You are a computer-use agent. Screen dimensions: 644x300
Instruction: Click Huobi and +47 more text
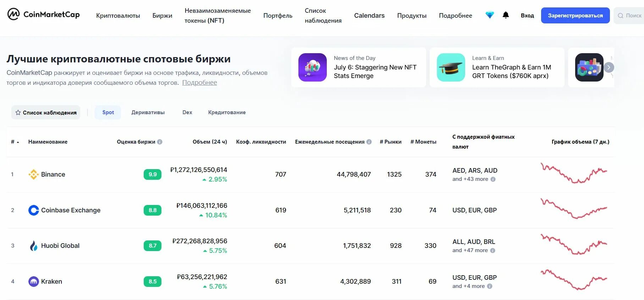click(470, 250)
